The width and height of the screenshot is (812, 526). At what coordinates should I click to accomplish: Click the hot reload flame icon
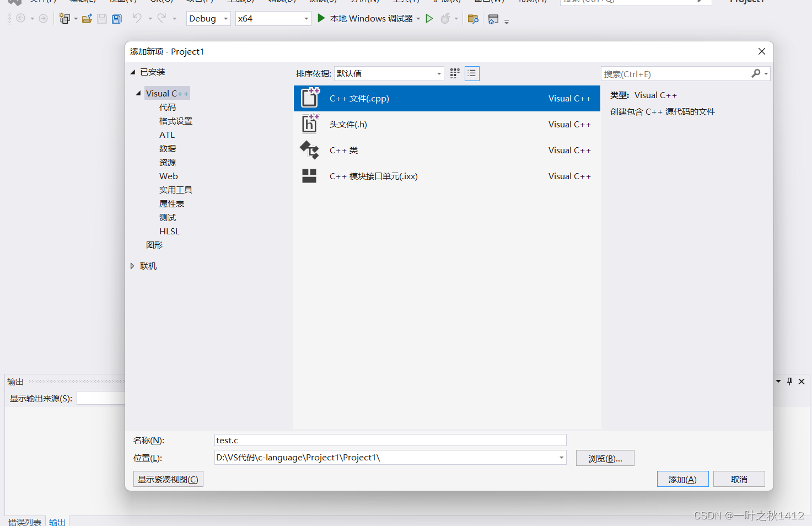click(x=445, y=18)
